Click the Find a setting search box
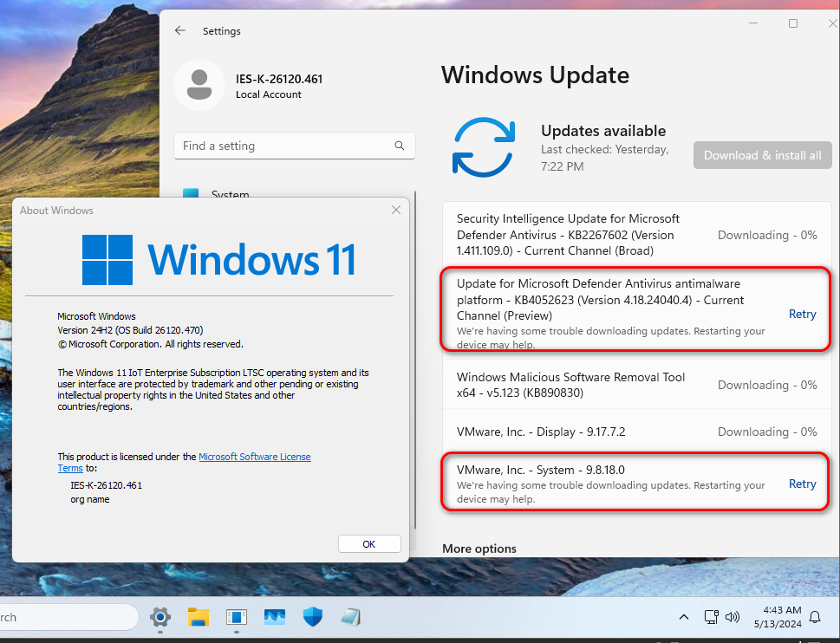This screenshot has height=643, width=840. (294, 146)
